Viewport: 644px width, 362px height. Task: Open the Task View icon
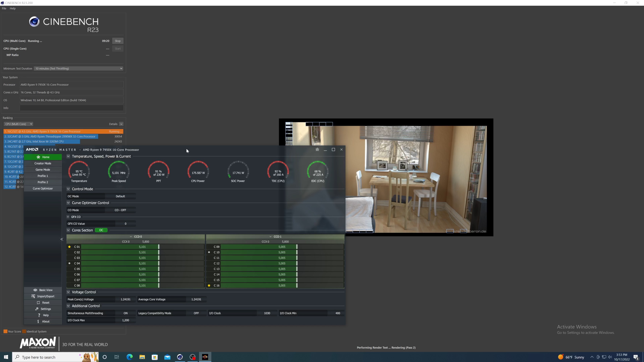(117, 357)
